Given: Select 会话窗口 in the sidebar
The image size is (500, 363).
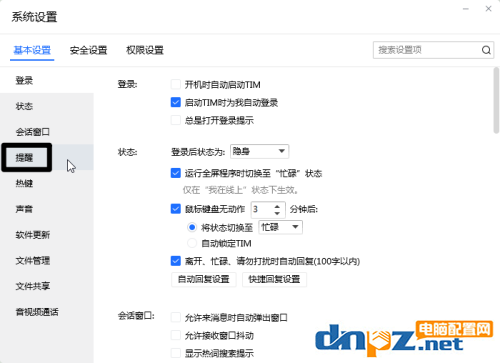Looking at the screenshot, I should point(47,132).
